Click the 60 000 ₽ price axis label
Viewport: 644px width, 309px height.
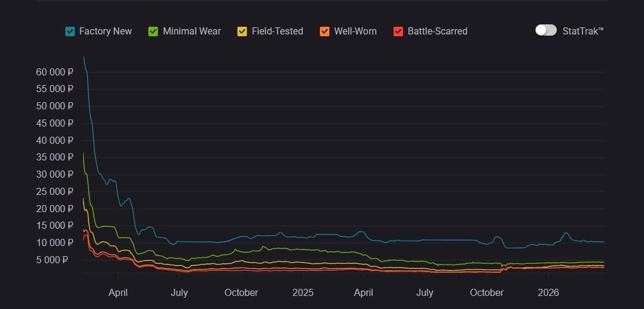[55, 72]
